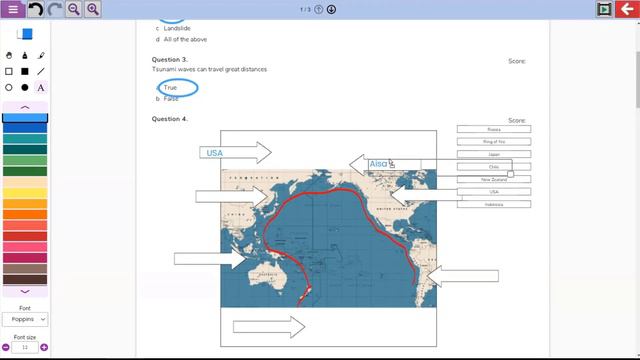640x360 pixels.
Task: Pick the teal color swatch
Action: tap(25, 139)
